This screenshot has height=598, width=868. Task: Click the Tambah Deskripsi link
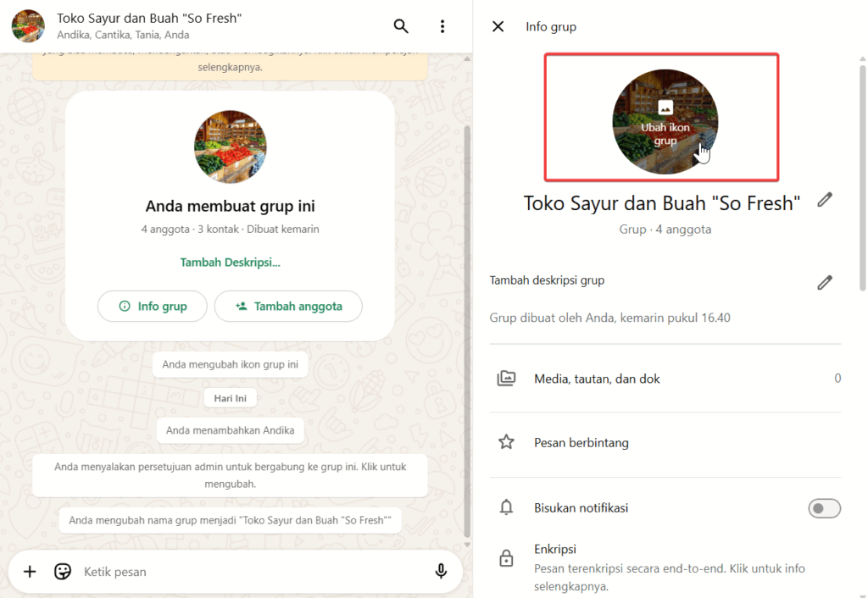coord(230,263)
